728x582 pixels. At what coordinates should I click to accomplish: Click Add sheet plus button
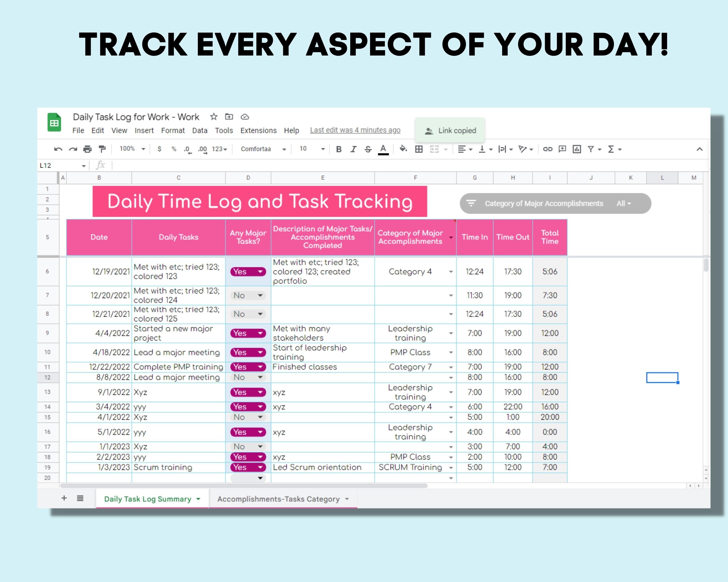coord(64,498)
